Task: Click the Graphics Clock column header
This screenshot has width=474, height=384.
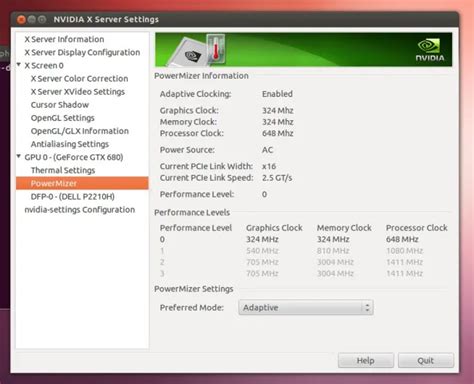Action: coord(274,228)
